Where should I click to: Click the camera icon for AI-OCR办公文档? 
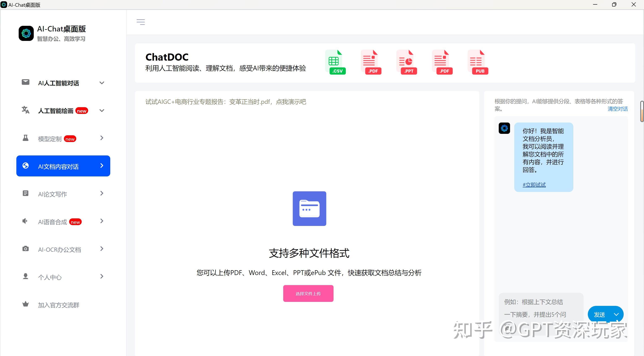(26, 249)
